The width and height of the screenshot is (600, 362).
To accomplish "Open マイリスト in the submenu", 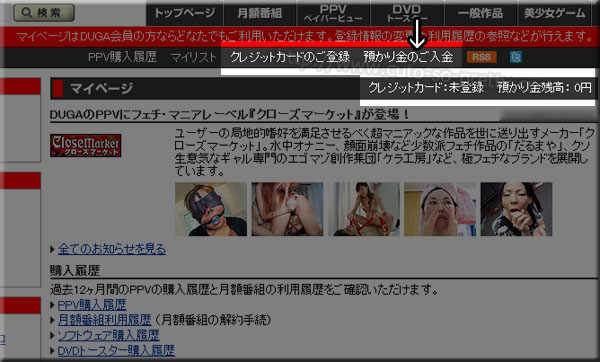I will pos(193,57).
